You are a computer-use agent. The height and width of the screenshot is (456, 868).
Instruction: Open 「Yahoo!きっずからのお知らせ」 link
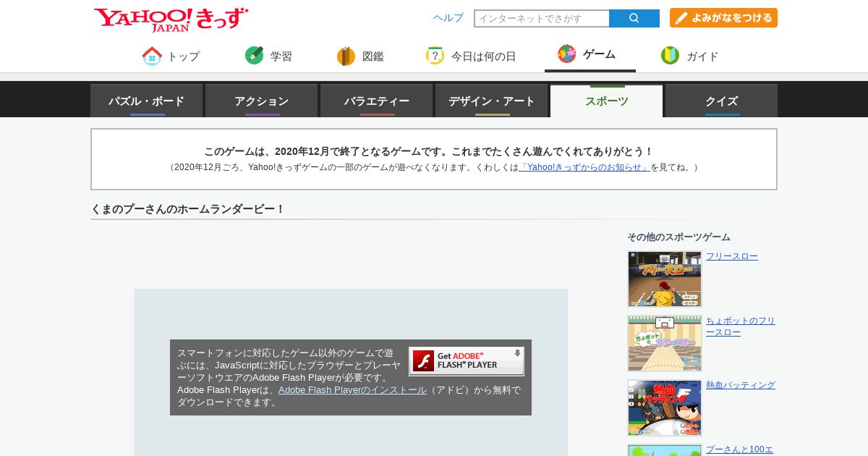coord(584,167)
